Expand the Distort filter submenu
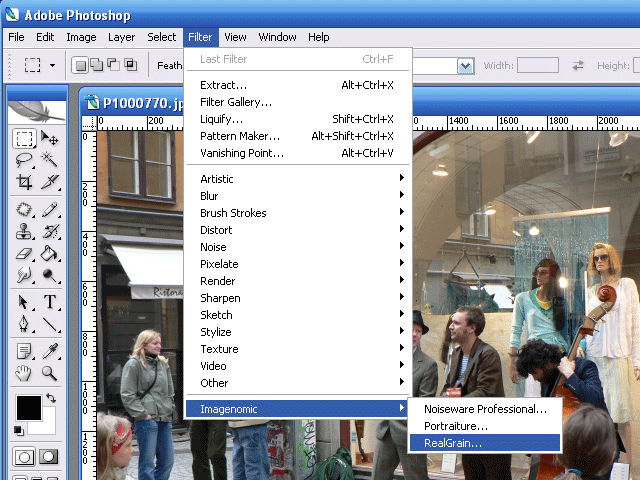This screenshot has width=640, height=480. click(x=298, y=230)
